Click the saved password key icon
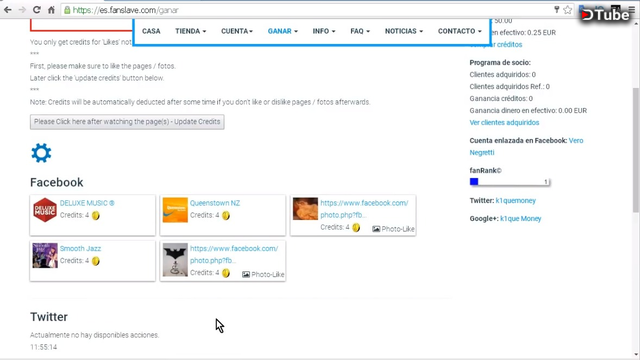 (556, 10)
